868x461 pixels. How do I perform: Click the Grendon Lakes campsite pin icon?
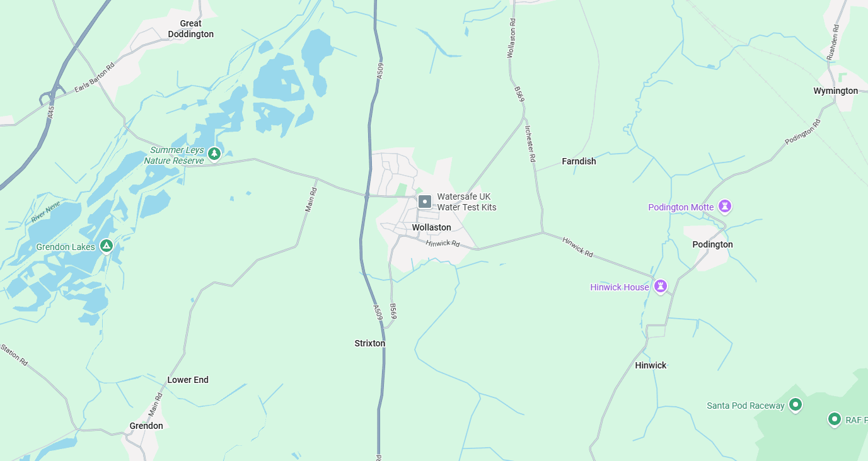point(107,246)
